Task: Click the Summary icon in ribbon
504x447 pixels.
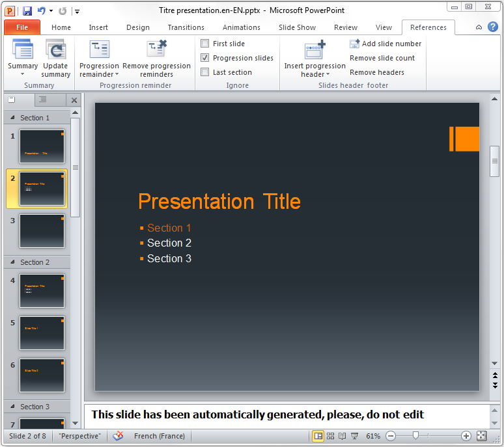Action: (23, 49)
